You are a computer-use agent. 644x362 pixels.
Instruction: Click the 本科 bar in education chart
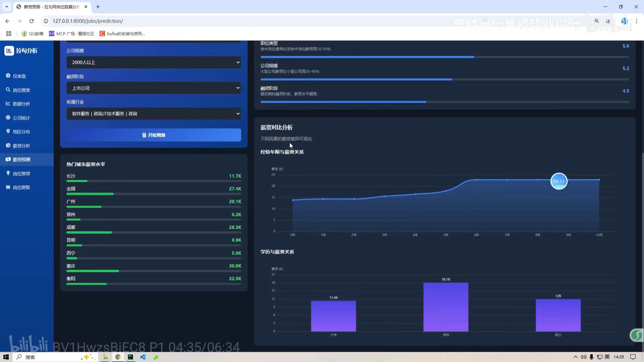click(x=446, y=307)
